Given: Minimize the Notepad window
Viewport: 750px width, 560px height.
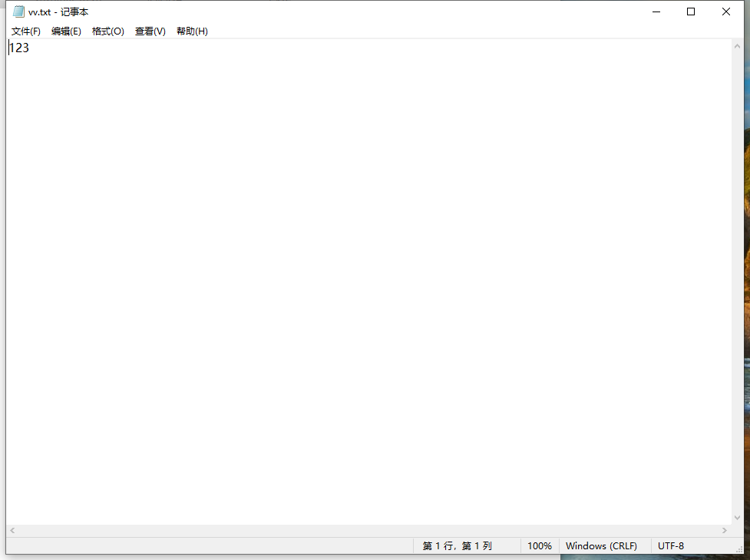Looking at the screenshot, I should [x=656, y=12].
